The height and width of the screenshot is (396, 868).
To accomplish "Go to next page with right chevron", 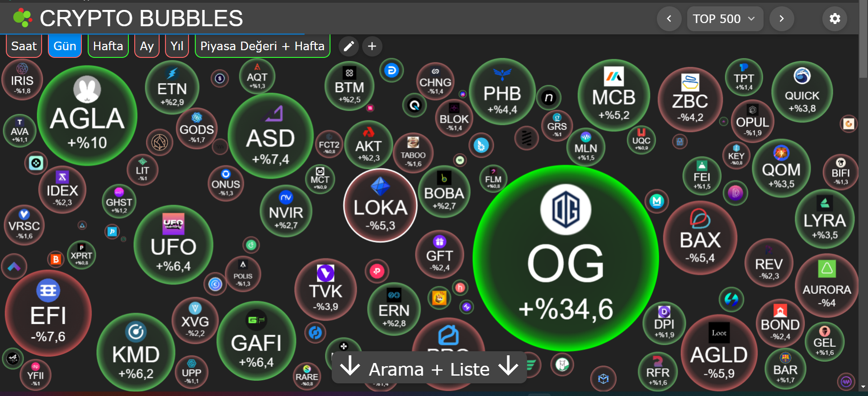I will pos(781,19).
